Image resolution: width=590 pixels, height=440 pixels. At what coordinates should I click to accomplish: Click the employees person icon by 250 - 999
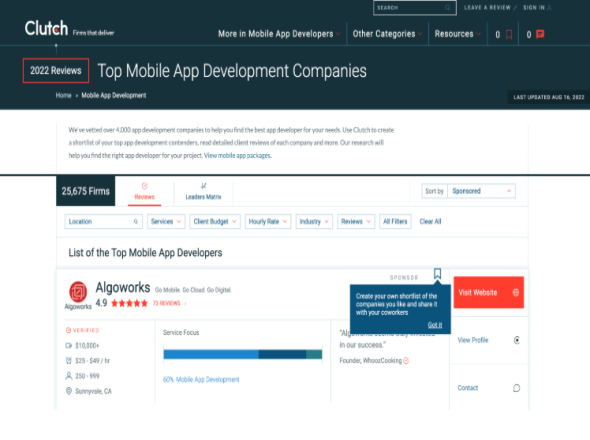pos(68,376)
